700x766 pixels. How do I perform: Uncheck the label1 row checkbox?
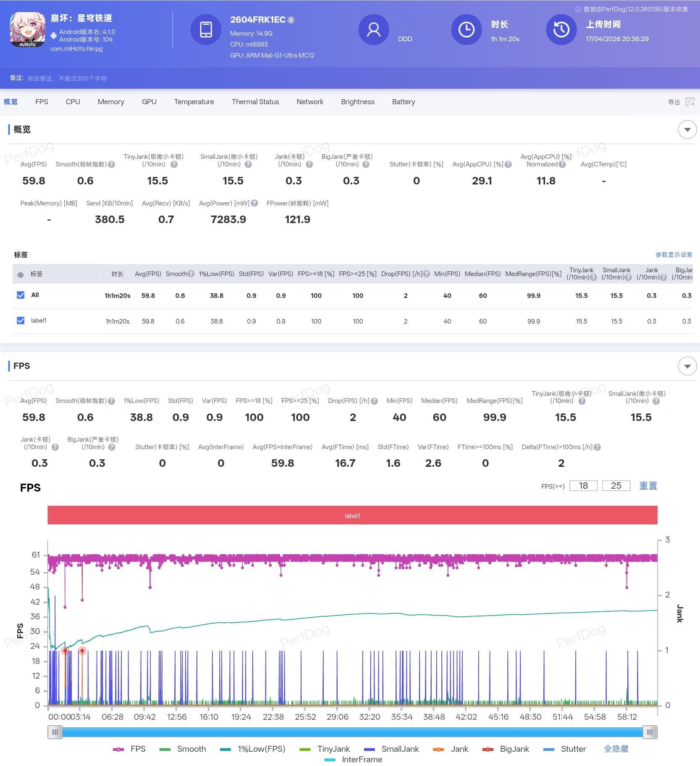21,321
